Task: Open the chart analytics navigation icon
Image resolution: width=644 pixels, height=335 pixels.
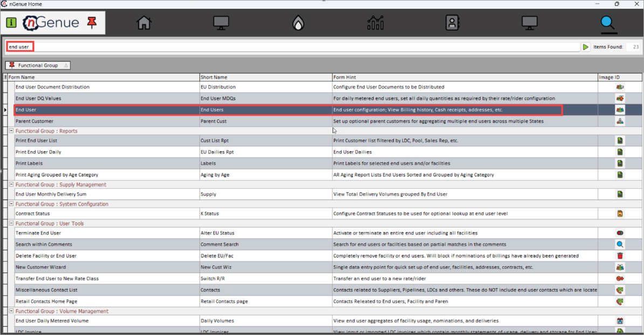Action: pos(375,23)
